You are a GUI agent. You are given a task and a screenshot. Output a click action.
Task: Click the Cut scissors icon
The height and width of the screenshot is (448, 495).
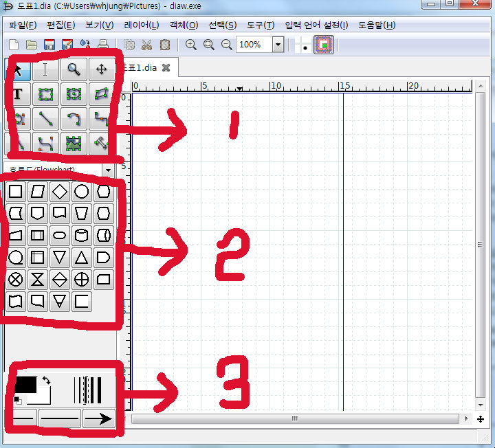click(147, 45)
